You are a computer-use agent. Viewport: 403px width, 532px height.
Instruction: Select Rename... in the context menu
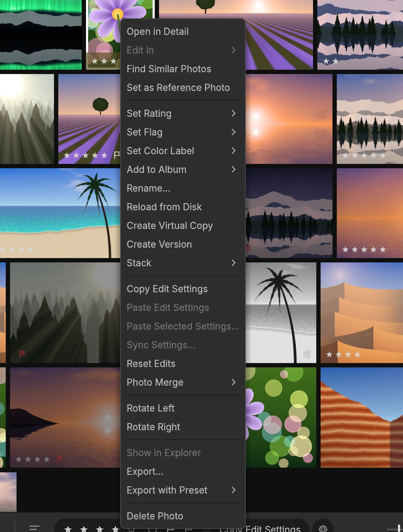pos(183,188)
